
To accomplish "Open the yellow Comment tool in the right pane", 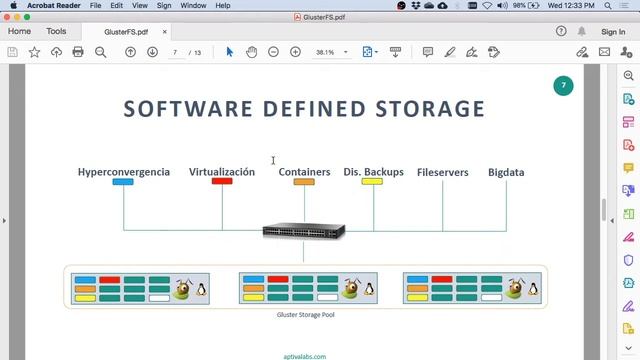I will 629,168.
